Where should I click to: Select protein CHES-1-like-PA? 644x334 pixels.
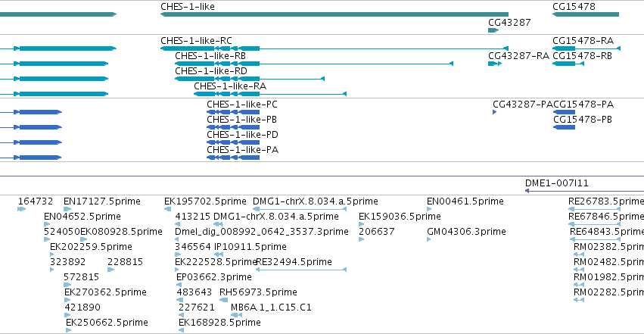(233, 158)
